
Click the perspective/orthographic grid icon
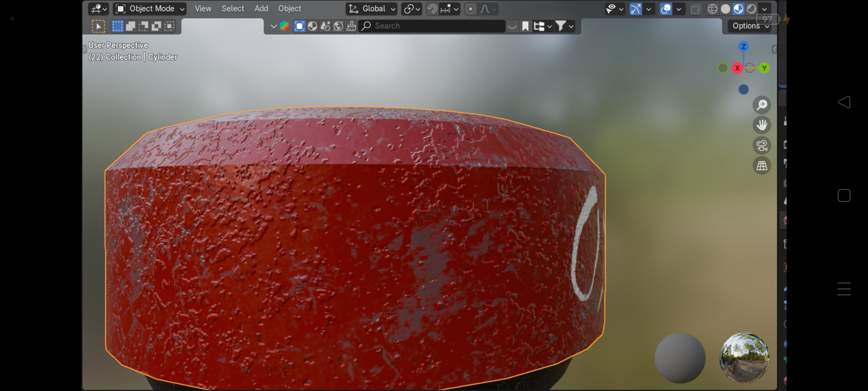(x=762, y=165)
